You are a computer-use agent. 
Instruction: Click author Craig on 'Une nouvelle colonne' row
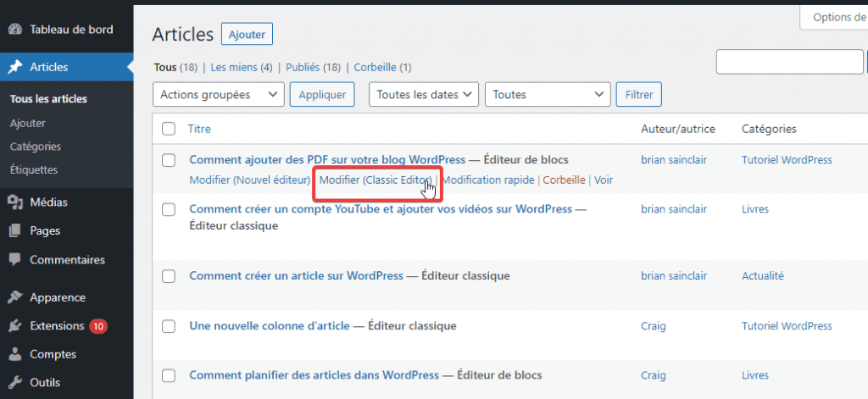click(654, 326)
